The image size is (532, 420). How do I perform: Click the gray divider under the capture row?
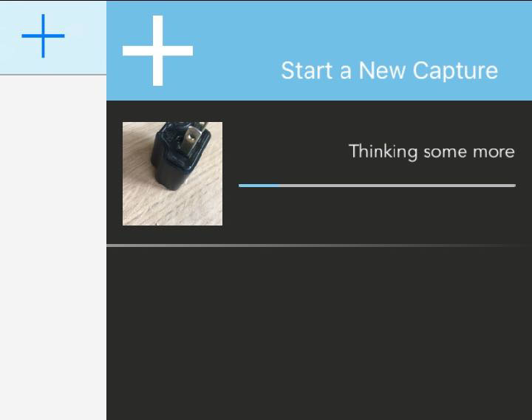coord(319,245)
